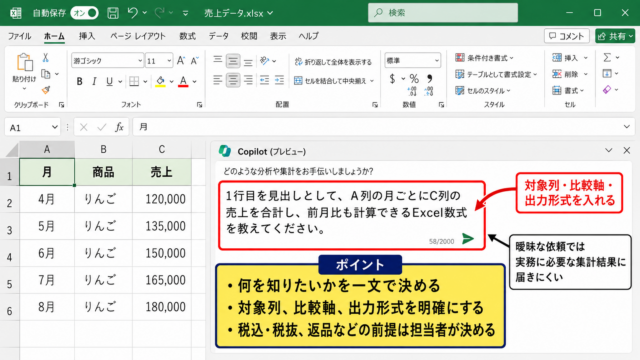The height and width of the screenshot is (360, 640).
Task: Click the Increase Font Size icon
Action: point(181,60)
